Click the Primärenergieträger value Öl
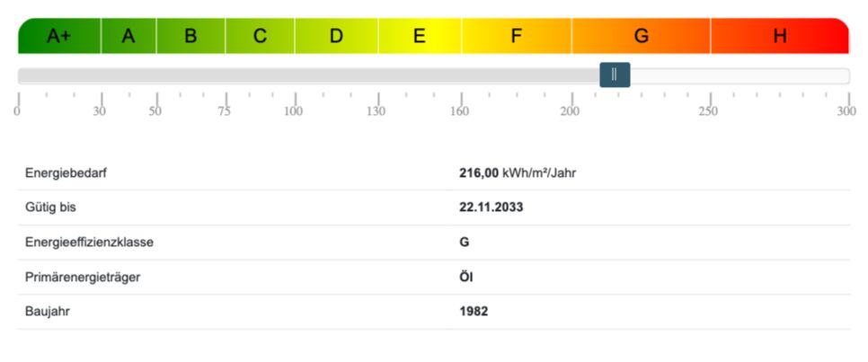The image size is (868, 362). pos(466,277)
